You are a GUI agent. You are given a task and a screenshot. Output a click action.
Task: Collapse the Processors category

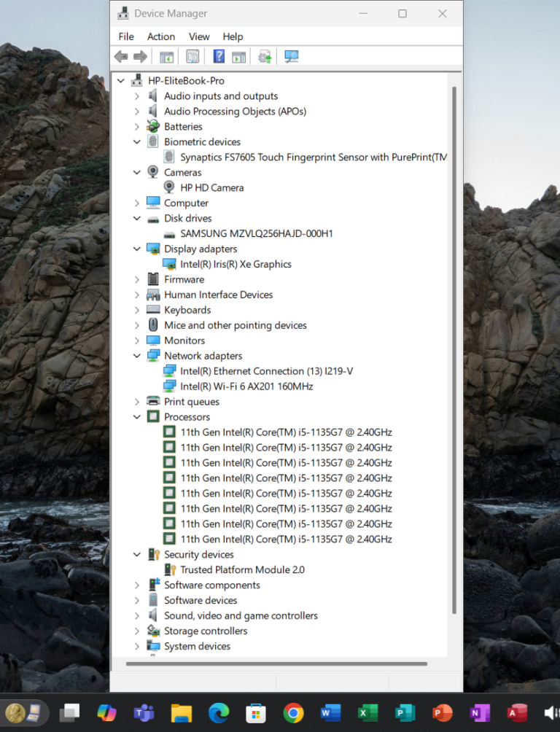pyautogui.click(x=137, y=417)
